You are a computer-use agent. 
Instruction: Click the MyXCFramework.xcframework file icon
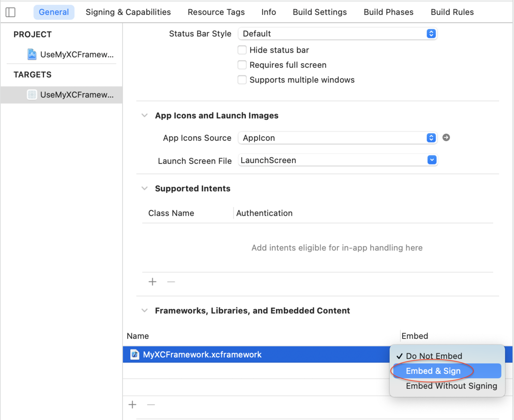[135, 354]
